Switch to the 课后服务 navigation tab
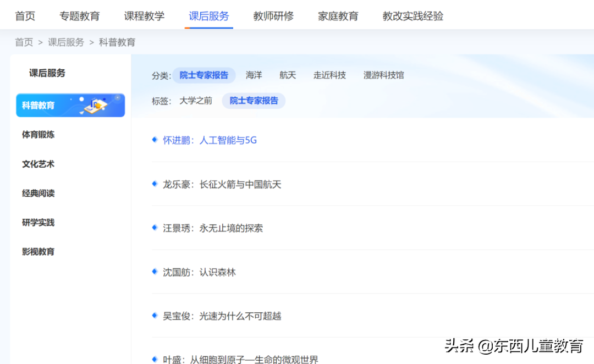 coord(209,16)
